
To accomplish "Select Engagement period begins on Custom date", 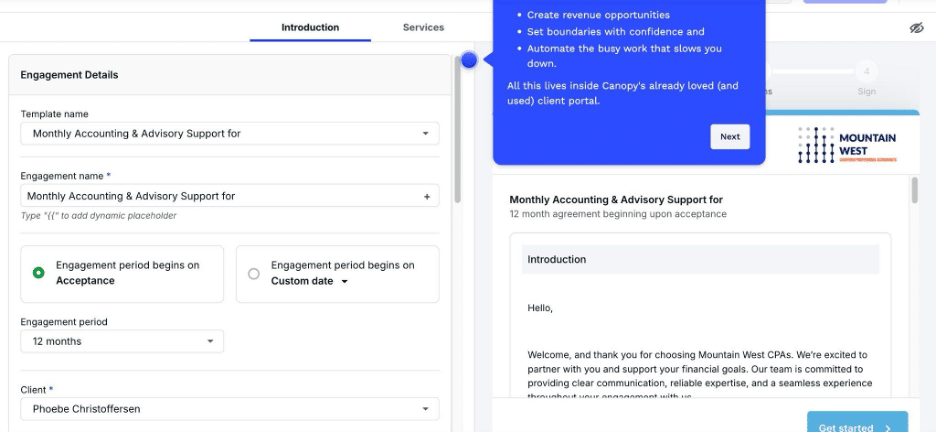I will point(337,274).
